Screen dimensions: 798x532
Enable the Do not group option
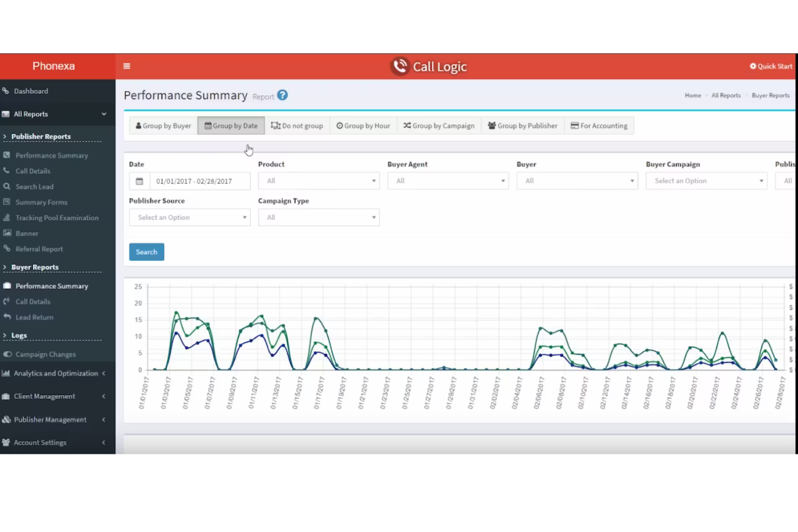tap(297, 126)
